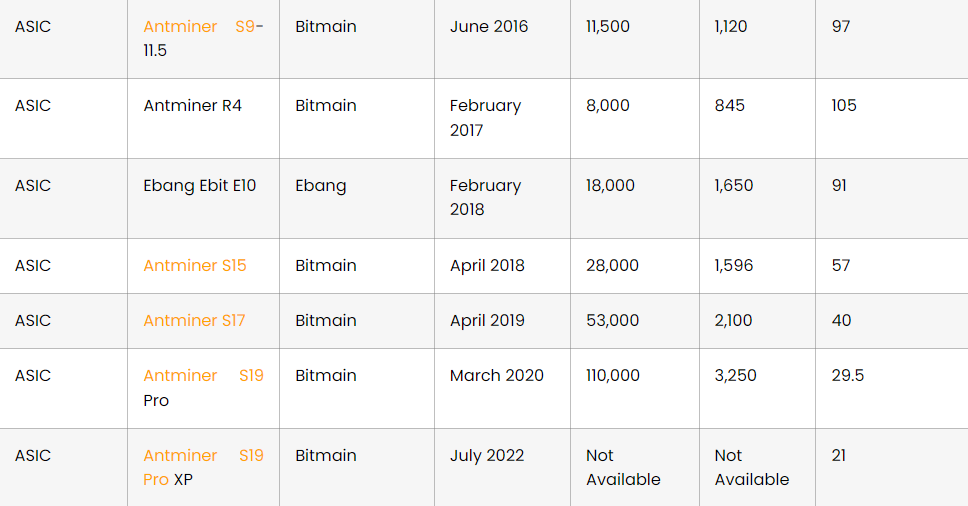Viewport: 968px width, 506px height.
Task: Click the 18,000 hashrate value
Action: pyautogui.click(x=610, y=186)
